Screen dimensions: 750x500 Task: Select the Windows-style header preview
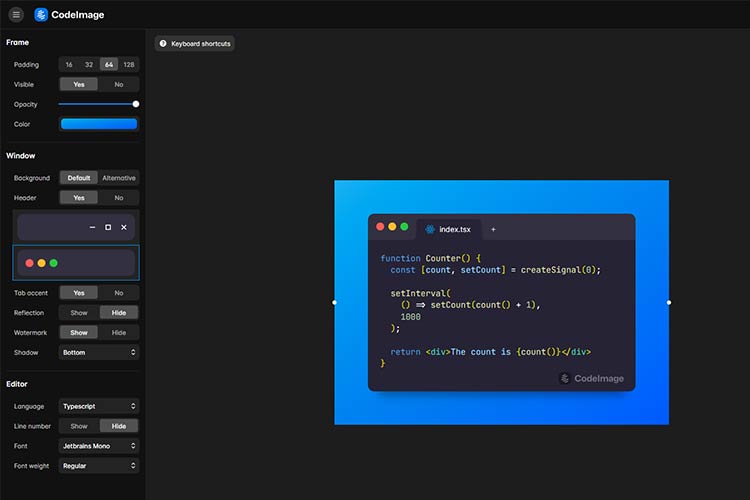76,227
